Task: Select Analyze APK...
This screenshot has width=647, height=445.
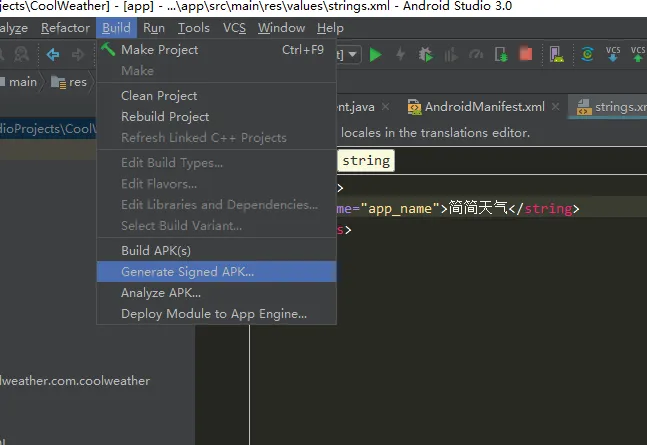Action: coord(217,293)
